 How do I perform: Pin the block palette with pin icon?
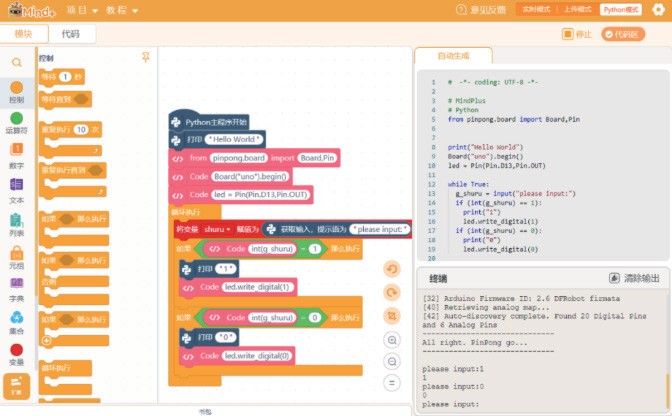(x=146, y=57)
